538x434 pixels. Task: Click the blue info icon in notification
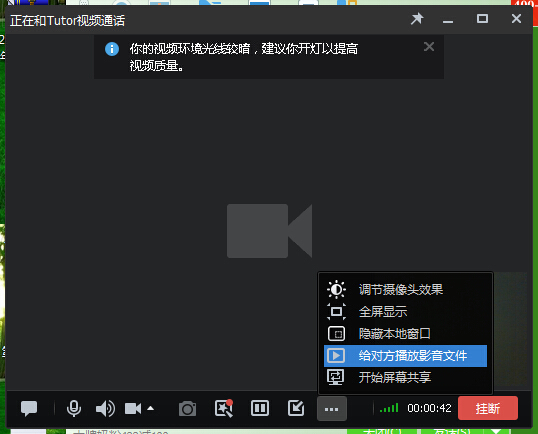pyautogui.click(x=112, y=49)
